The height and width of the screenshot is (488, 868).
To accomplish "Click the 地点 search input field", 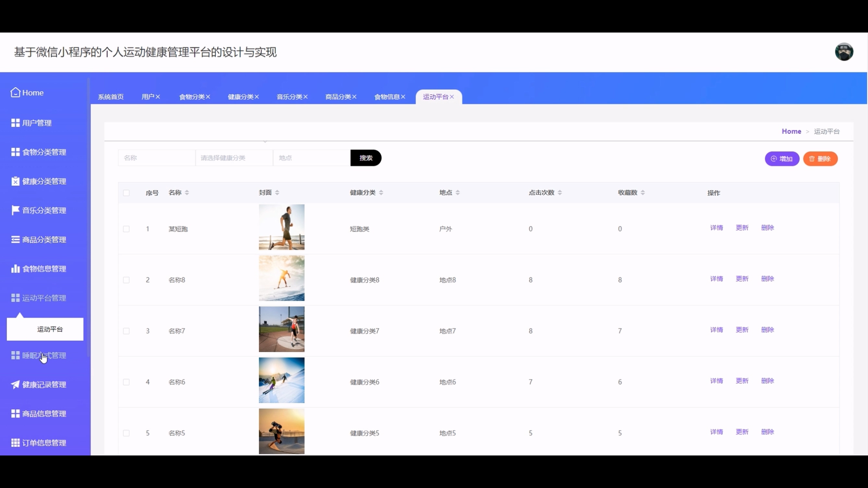I will point(312,158).
